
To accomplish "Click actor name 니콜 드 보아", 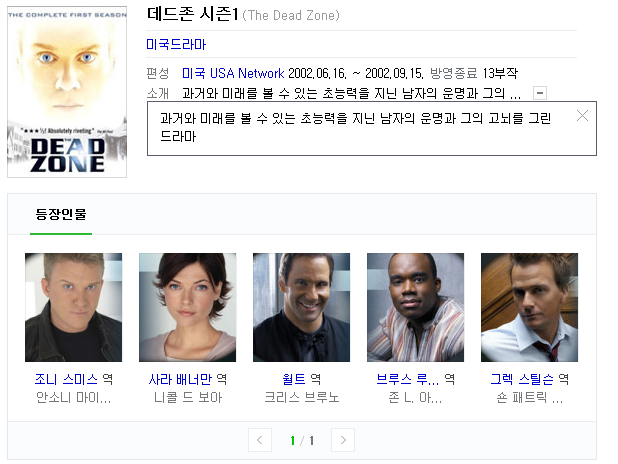I will [188, 397].
